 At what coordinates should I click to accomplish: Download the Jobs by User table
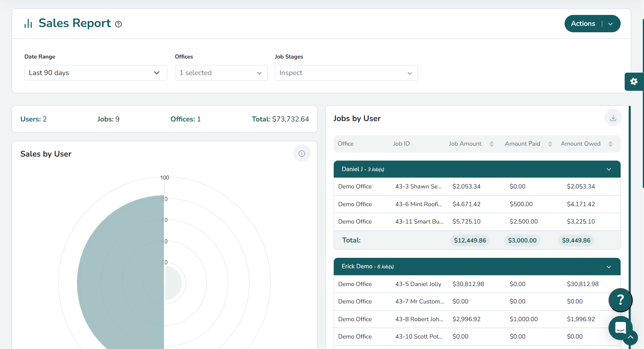click(x=613, y=118)
